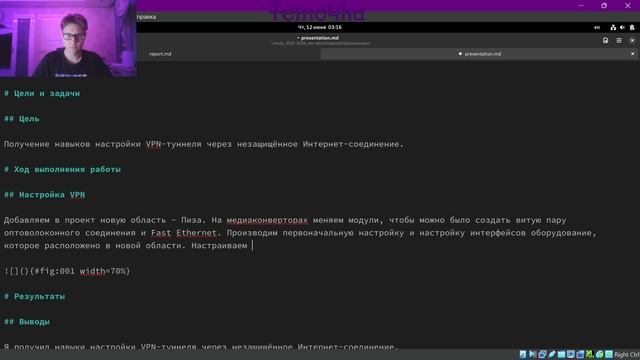
Task: Click the '# Ход выполнения работы' heading
Action: [62, 169]
